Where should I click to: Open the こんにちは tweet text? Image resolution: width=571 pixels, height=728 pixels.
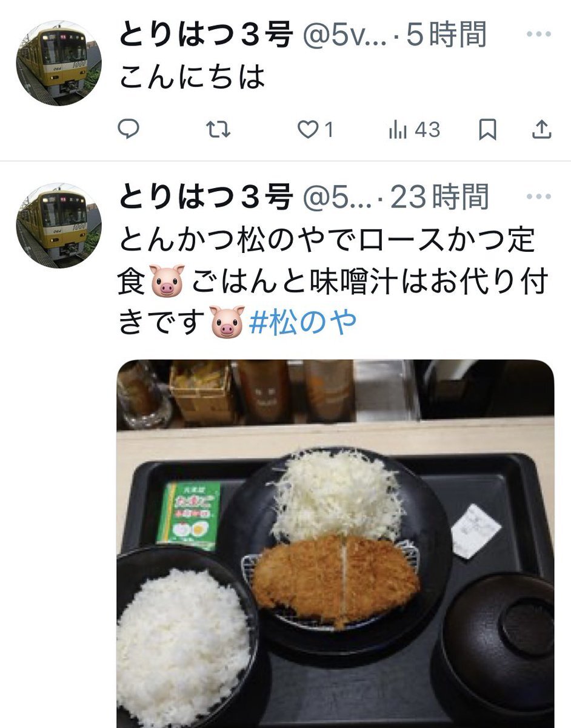point(192,77)
